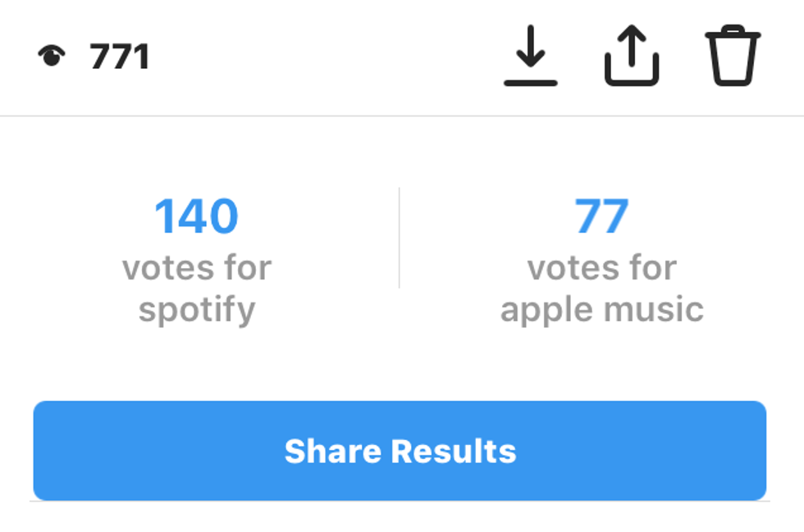Delete the story using the trash icon
Viewport: 804px width, 532px height.
click(733, 56)
